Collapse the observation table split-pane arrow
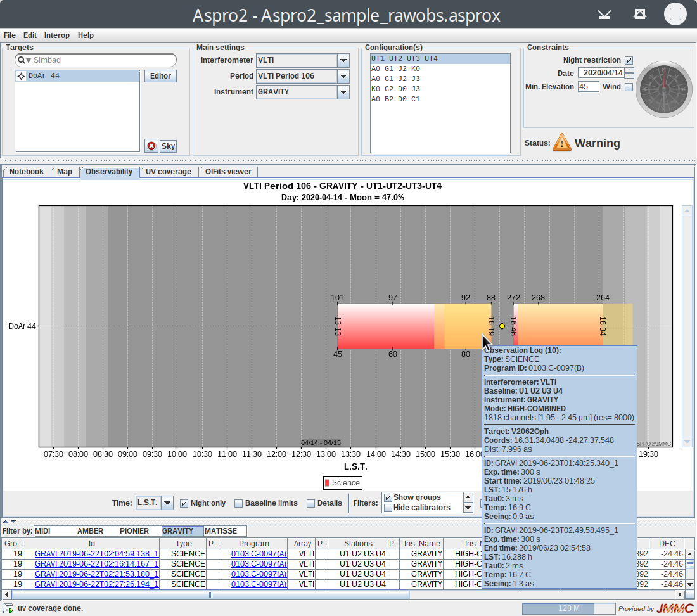This screenshot has height=616, width=697. coord(13,522)
